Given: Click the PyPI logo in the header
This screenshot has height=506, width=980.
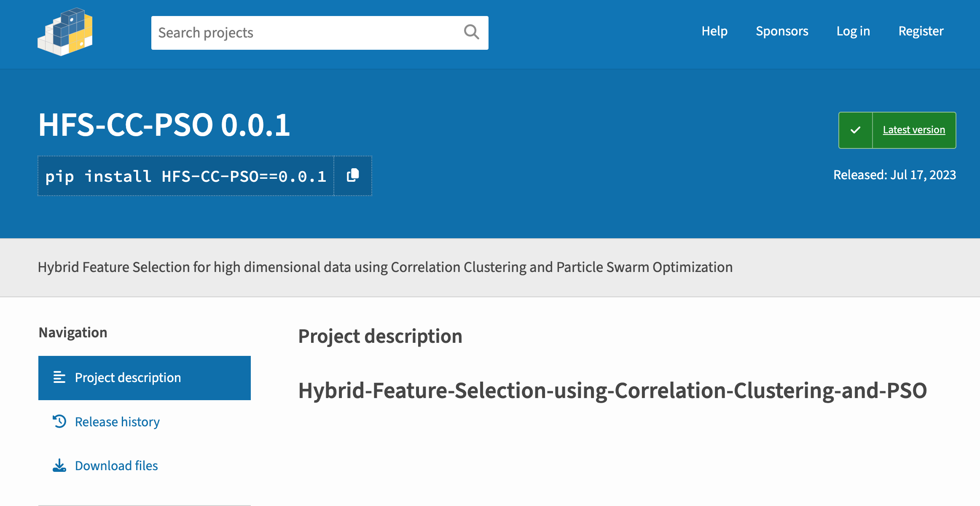Looking at the screenshot, I should (65, 32).
